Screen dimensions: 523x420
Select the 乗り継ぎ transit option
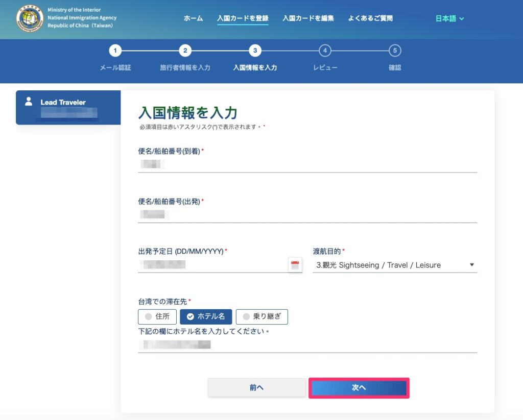point(261,316)
